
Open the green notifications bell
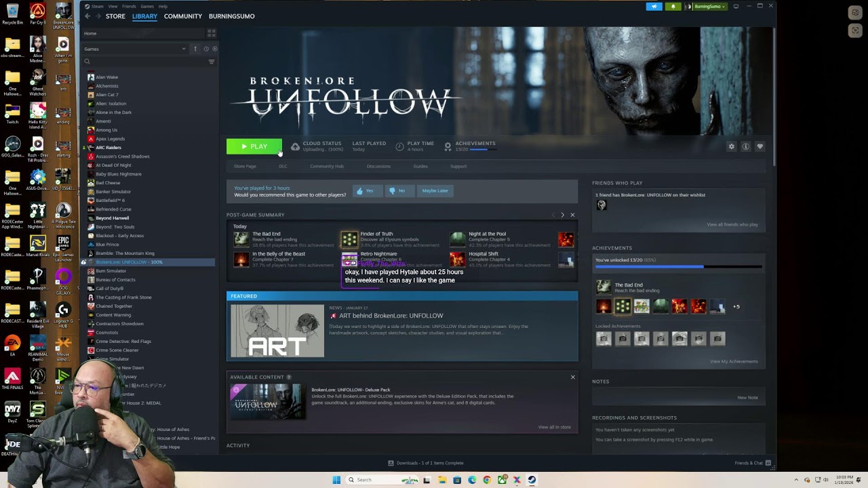[x=673, y=6]
